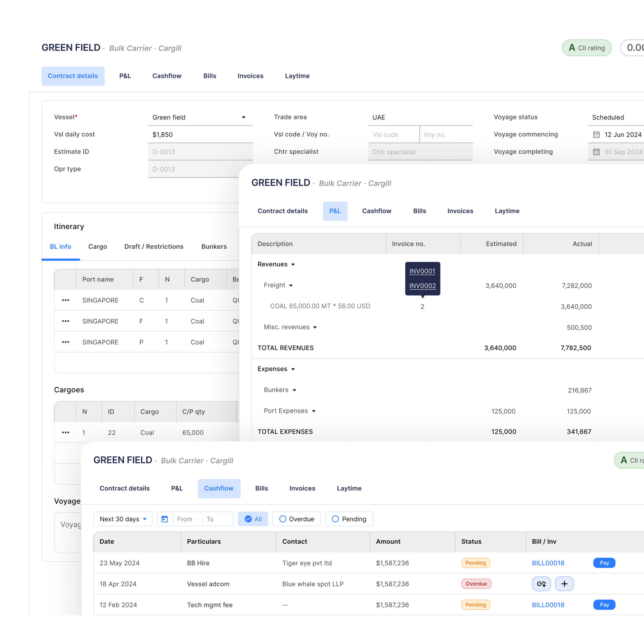Click calendar icon in Voyage completing field
The width and height of the screenshot is (644, 644).
tap(596, 152)
